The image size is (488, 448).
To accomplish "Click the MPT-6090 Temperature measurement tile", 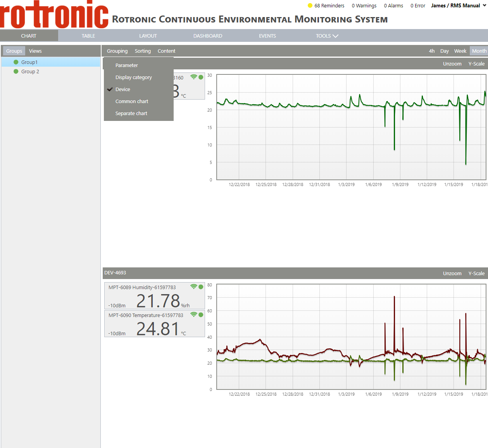I will tap(154, 324).
